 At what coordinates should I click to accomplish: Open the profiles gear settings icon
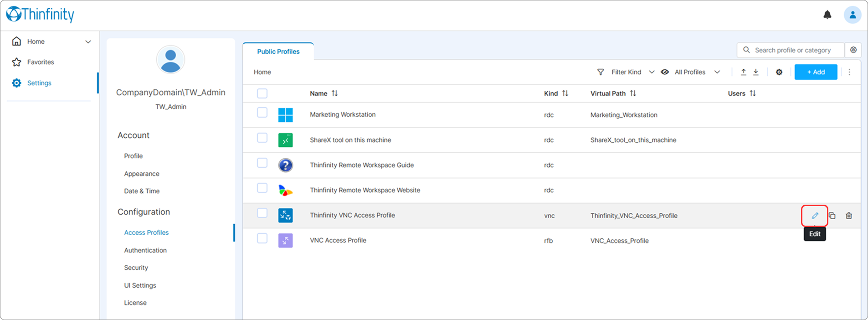779,72
